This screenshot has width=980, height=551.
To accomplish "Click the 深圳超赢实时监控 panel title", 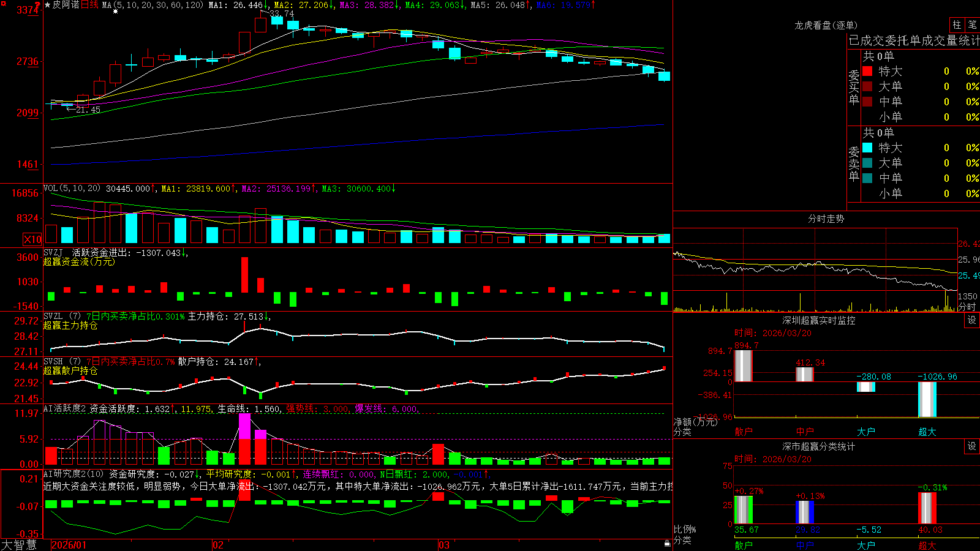I will click(x=818, y=320).
